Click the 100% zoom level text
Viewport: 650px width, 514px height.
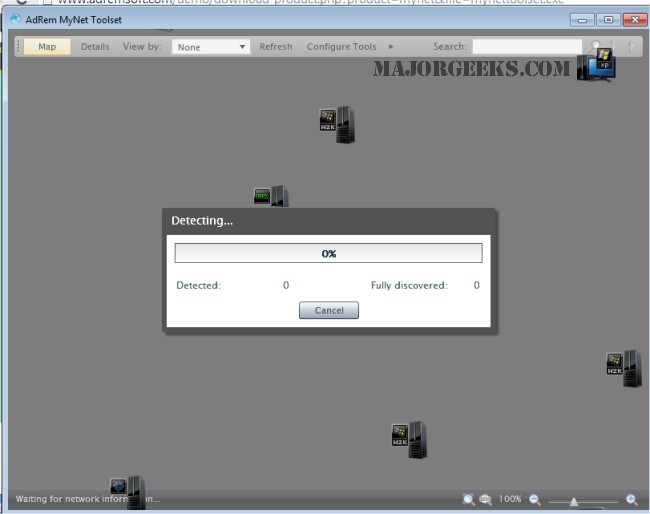[x=510, y=499]
